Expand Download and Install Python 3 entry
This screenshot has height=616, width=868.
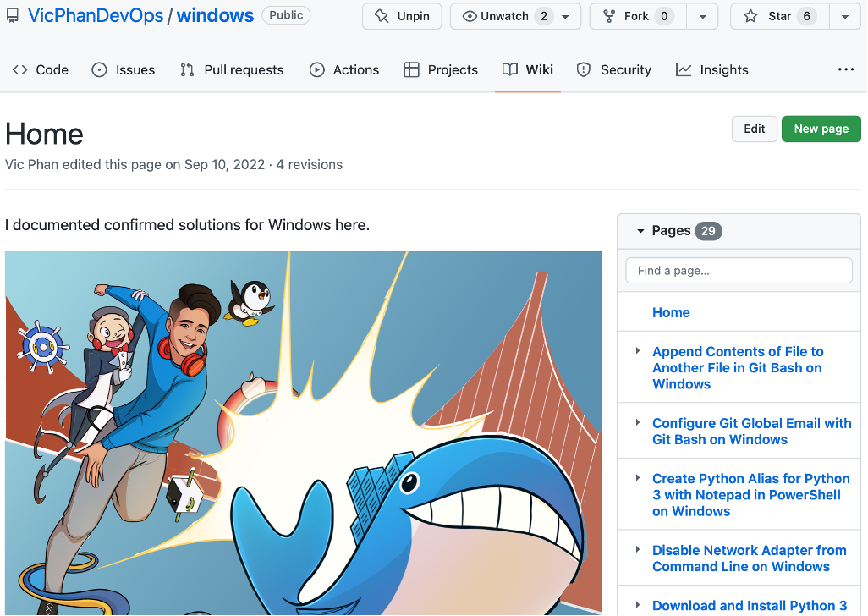click(638, 605)
